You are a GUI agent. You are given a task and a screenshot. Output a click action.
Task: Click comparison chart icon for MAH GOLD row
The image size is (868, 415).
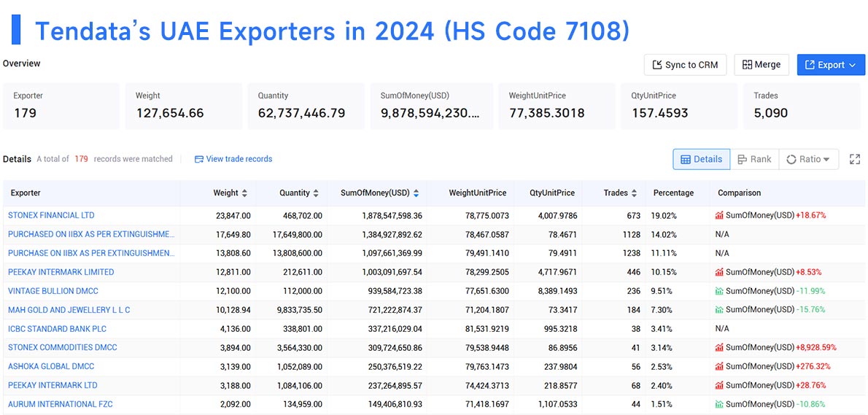(x=720, y=310)
